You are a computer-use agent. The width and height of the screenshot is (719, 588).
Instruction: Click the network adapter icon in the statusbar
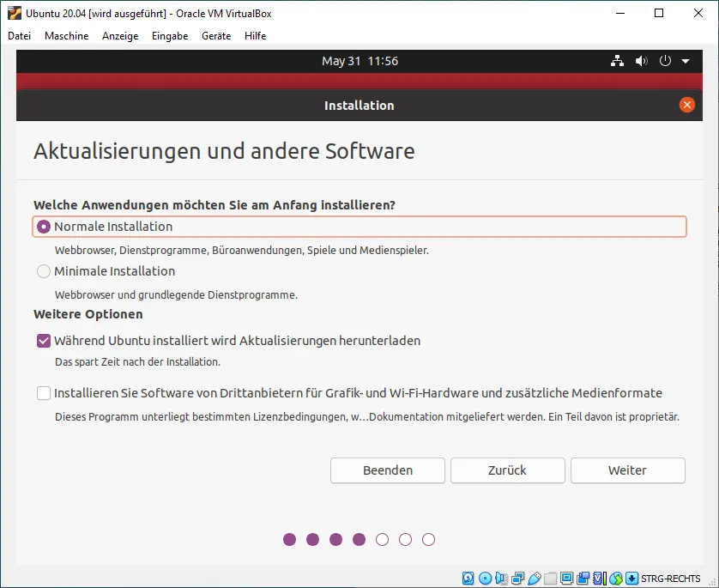click(517, 578)
